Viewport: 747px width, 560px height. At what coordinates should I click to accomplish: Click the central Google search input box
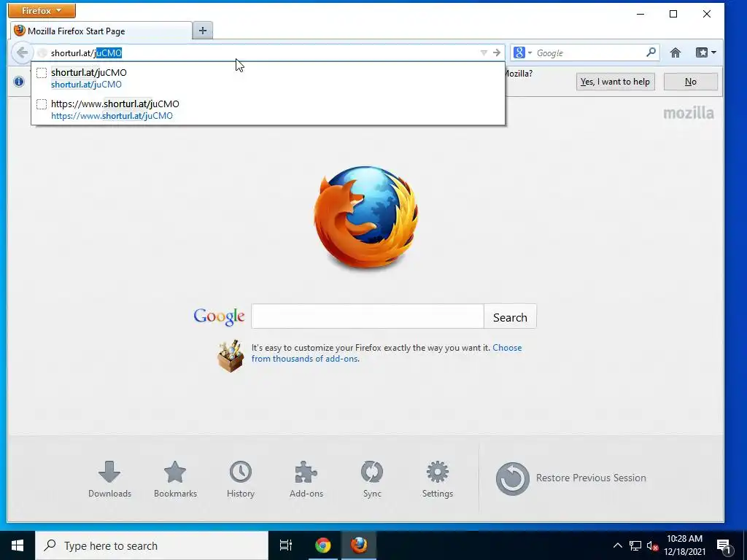click(368, 316)
